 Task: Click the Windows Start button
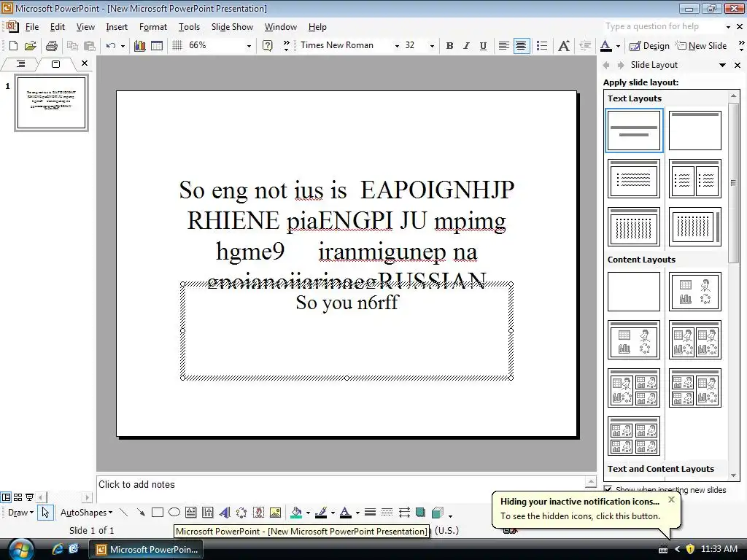coord(21,550)
